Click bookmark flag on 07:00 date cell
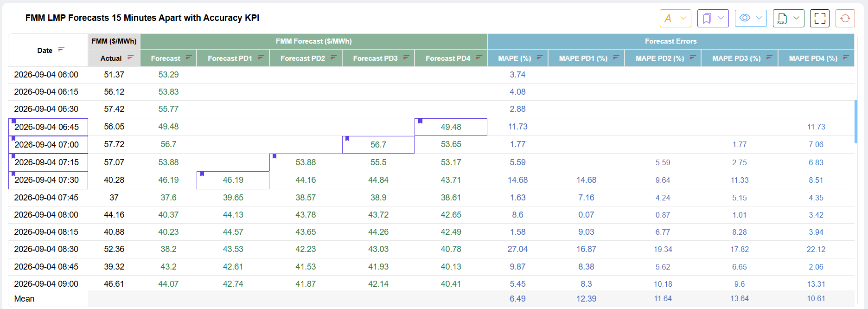 [13, 138]
